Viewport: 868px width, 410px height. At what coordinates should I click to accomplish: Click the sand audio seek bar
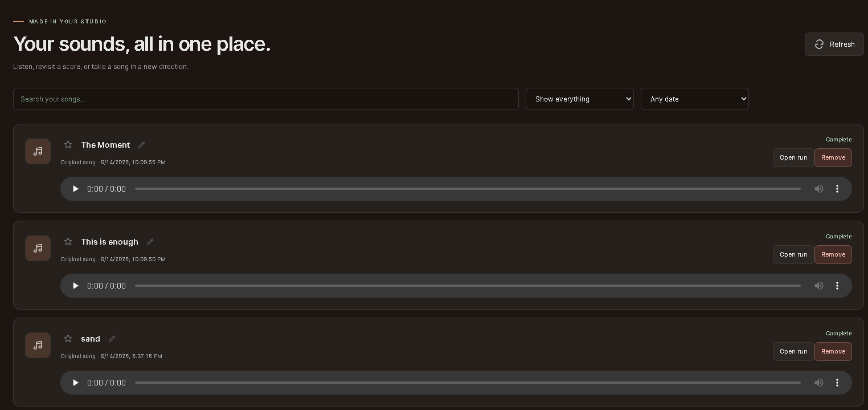(x=468, y=383)
